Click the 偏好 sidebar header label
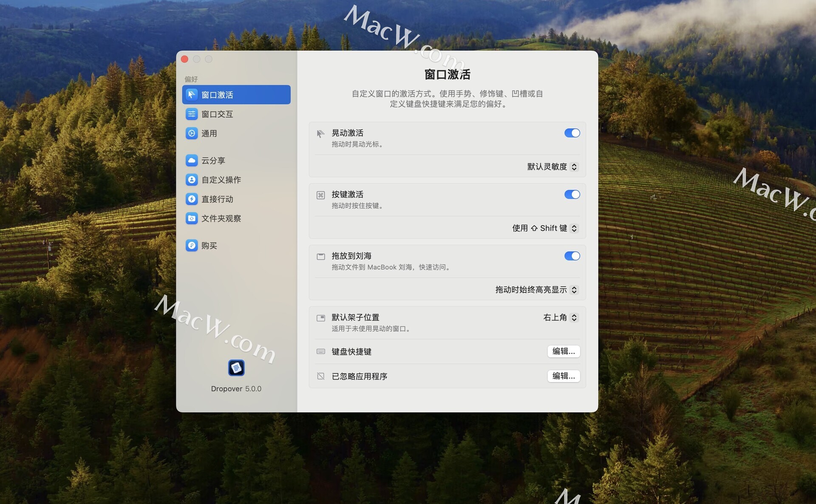This screenshot has width=816, height=504. [x=191, y=79]
